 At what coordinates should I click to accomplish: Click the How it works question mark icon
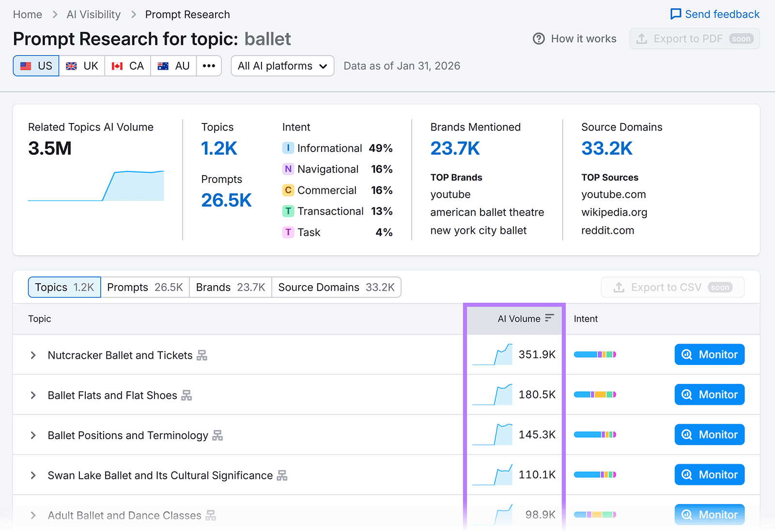pyautogui.click(x=539, y=39)
